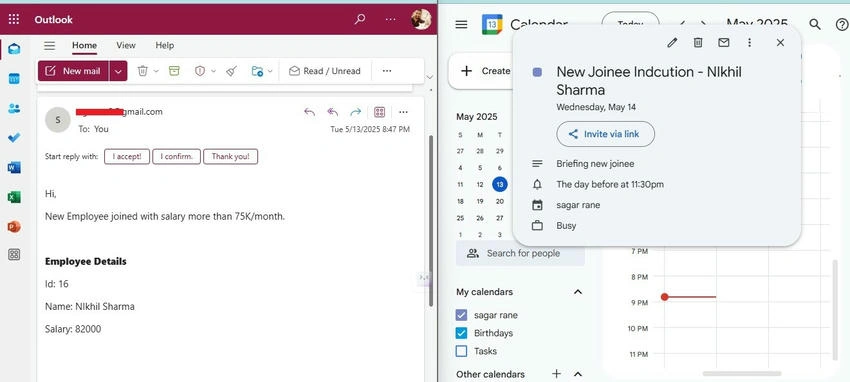Screen dimensions: 850x382
Task: Edit the event with pencil icon
Action: (672, 42)
